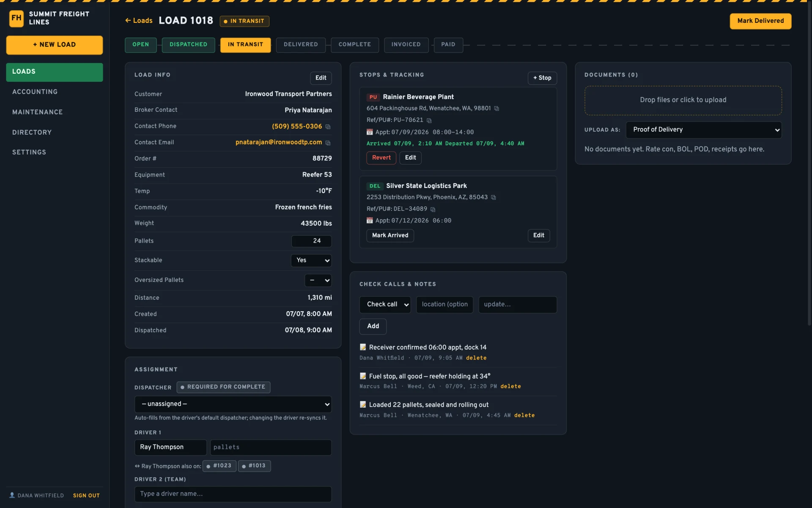Viewport: 812px width, 508px height.
Task: Click the document upload drop zone
Action: (x=683, y=100)
